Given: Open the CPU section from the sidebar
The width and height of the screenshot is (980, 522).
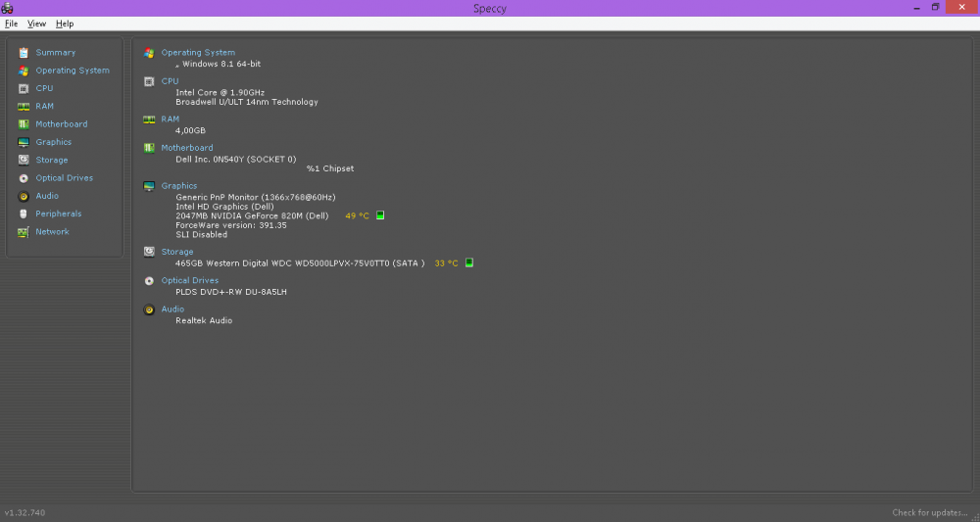Looking at the screenshot, I should click(44, 89).
